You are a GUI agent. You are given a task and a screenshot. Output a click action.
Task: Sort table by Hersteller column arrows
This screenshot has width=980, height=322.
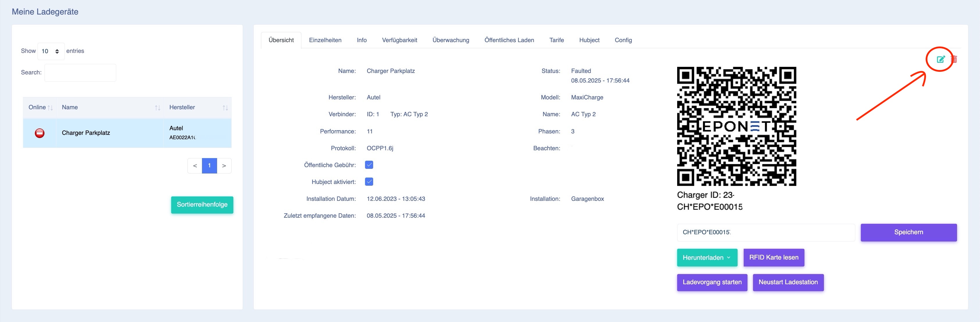(x=225, y=108)
